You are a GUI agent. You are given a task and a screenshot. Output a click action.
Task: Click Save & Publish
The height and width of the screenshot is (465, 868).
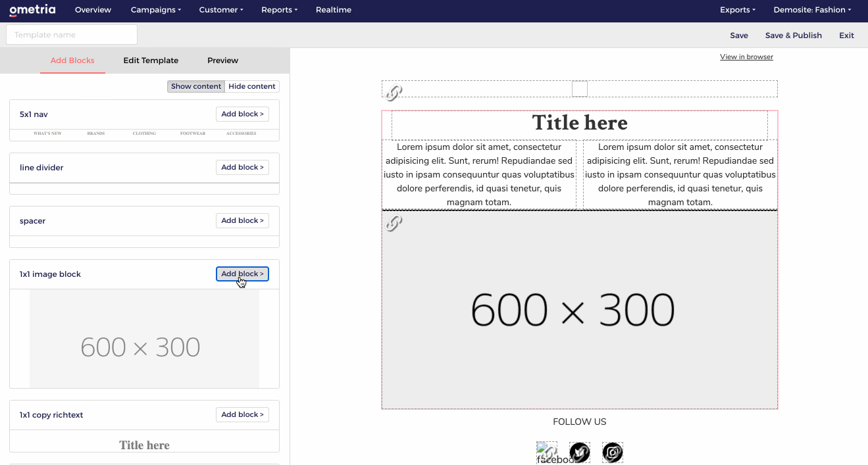(794, 36)
